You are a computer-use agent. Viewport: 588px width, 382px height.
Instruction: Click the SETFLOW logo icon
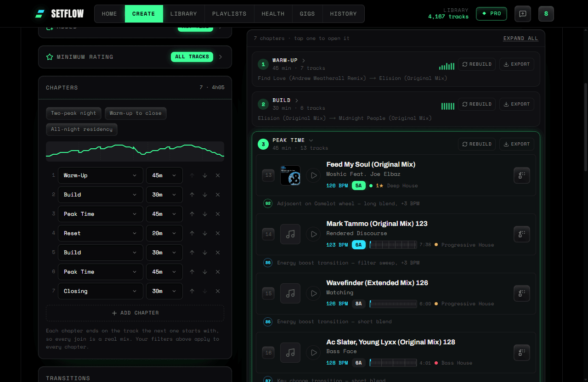tap(40, 14)
